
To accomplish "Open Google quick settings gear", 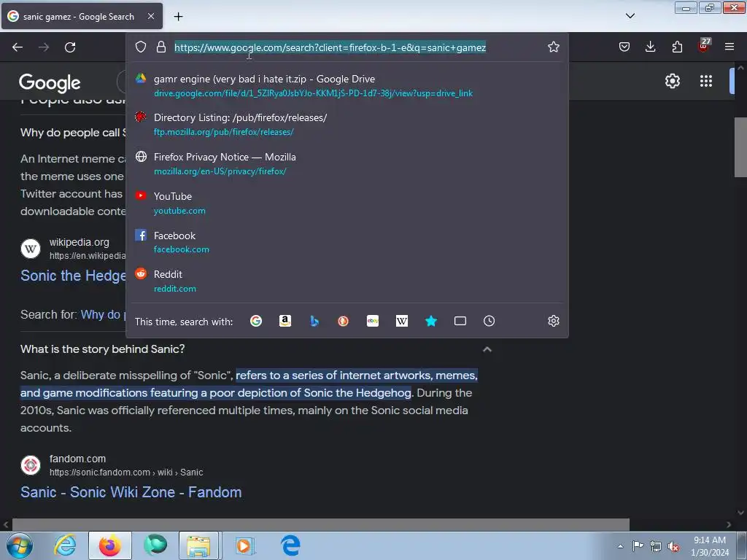I will click(x=672, y=81).
